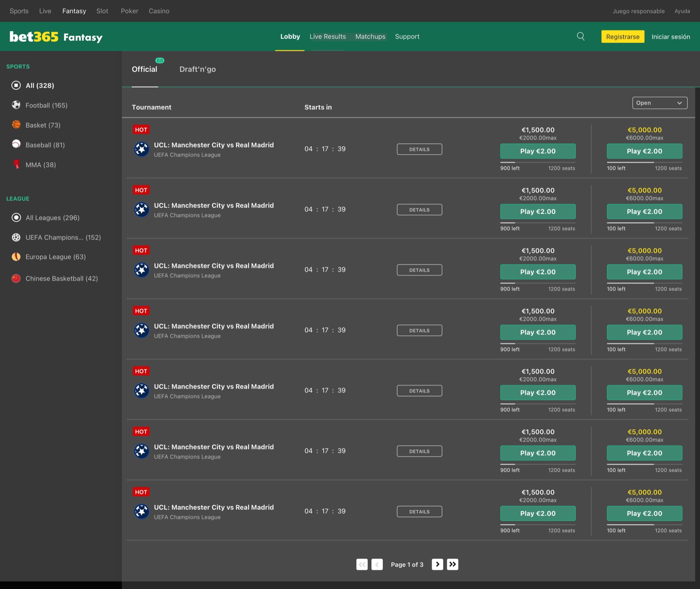Select the All (328) sports radio button
Screen dimensions: 700x589
point(16,85)
